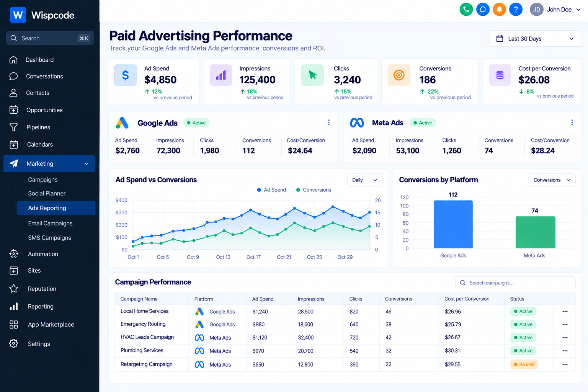Toggle the Ad Spend legend series
This screenshot has height=392, width=588.
(271, 190)
